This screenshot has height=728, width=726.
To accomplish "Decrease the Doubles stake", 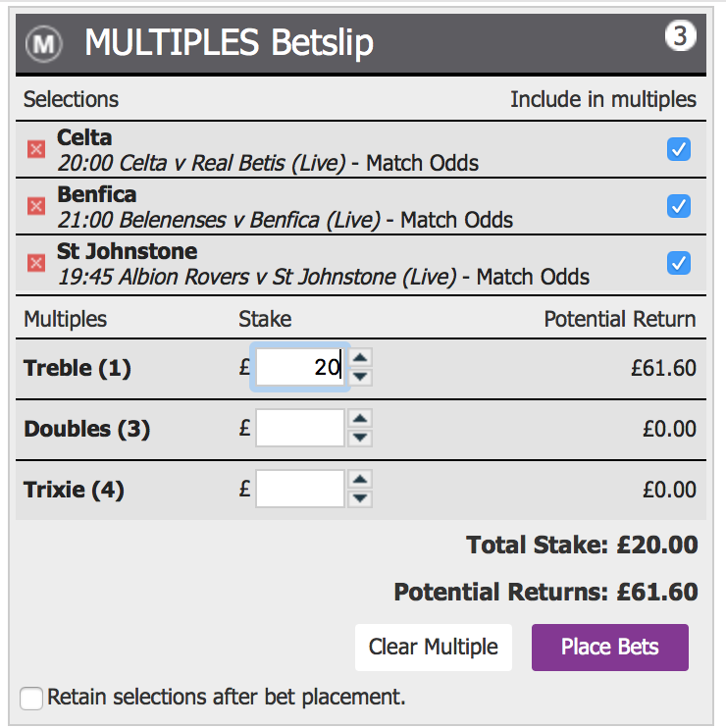I will pyautogui.click(x=361, y=438).
